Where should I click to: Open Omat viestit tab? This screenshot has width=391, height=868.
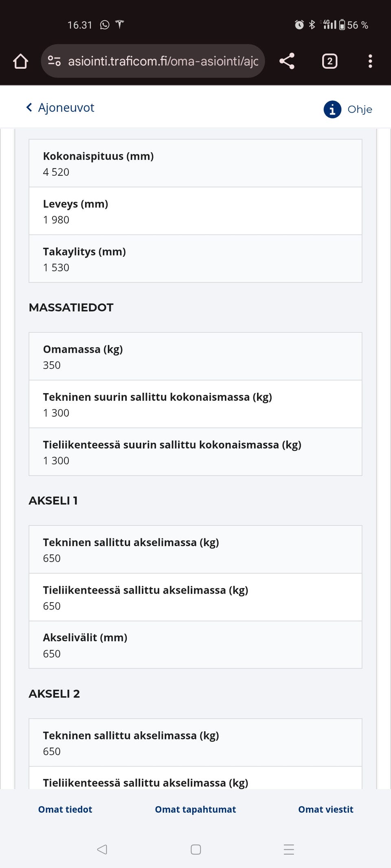[325, 809]
